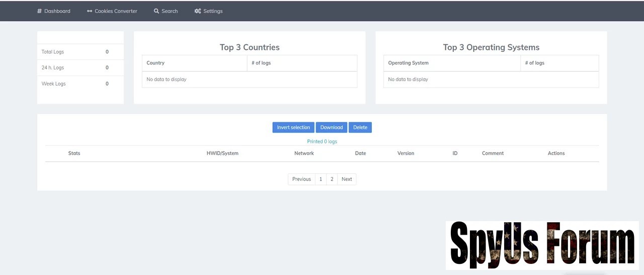Click the Version column header

point(406,153)
